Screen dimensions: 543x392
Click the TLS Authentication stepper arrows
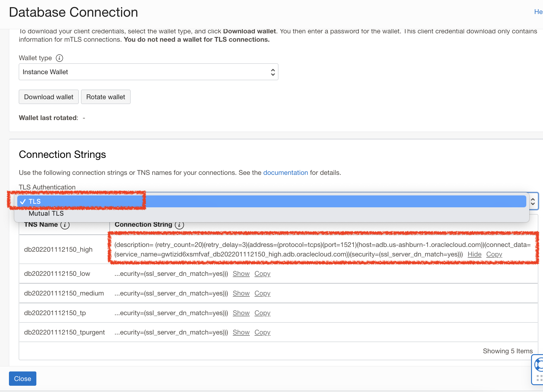533,201
